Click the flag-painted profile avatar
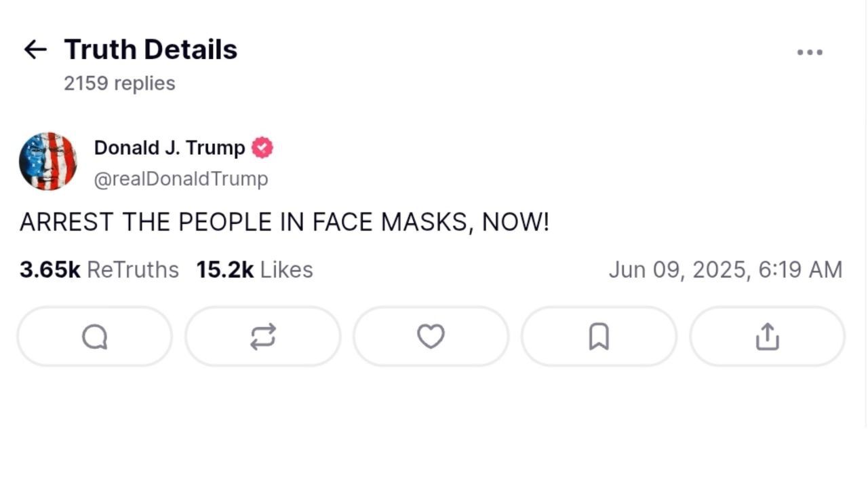 [47, 162]
